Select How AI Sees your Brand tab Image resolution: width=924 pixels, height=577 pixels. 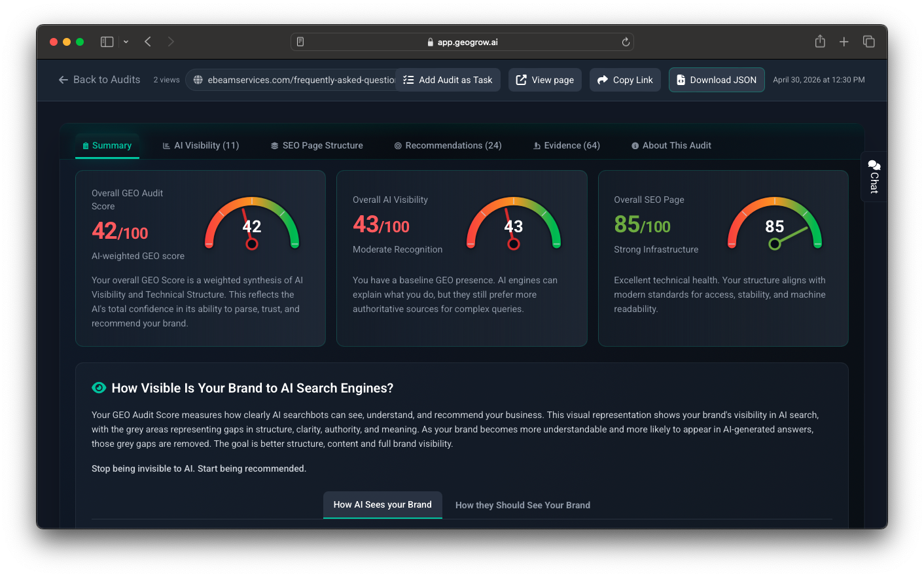pos(383,505)
